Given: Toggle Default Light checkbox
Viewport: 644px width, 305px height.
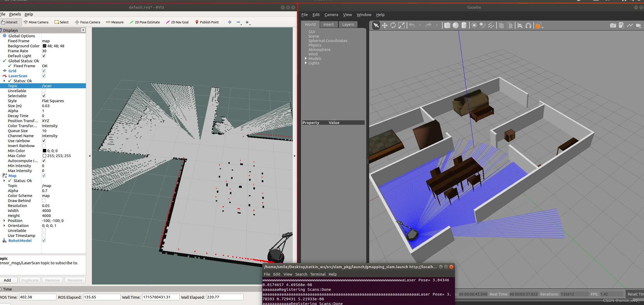Looking at the screenshot, I should [44, 56].
